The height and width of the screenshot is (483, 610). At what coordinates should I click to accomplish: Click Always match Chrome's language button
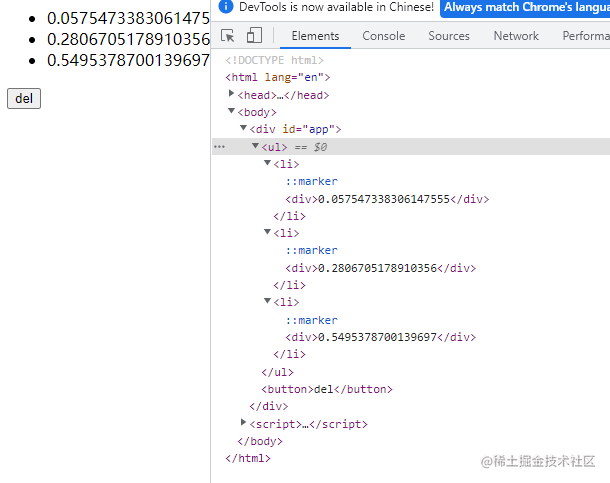click(x=525, y=7)
